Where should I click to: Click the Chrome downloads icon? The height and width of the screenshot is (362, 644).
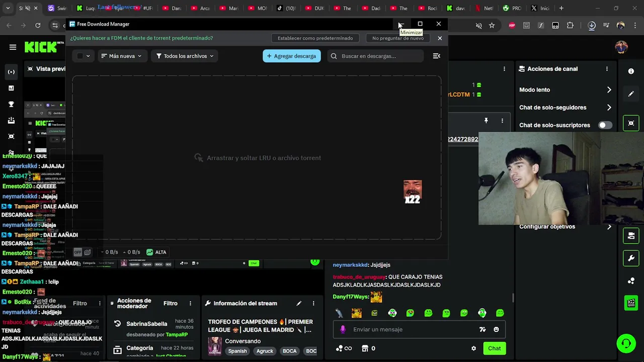click(592, 26)
